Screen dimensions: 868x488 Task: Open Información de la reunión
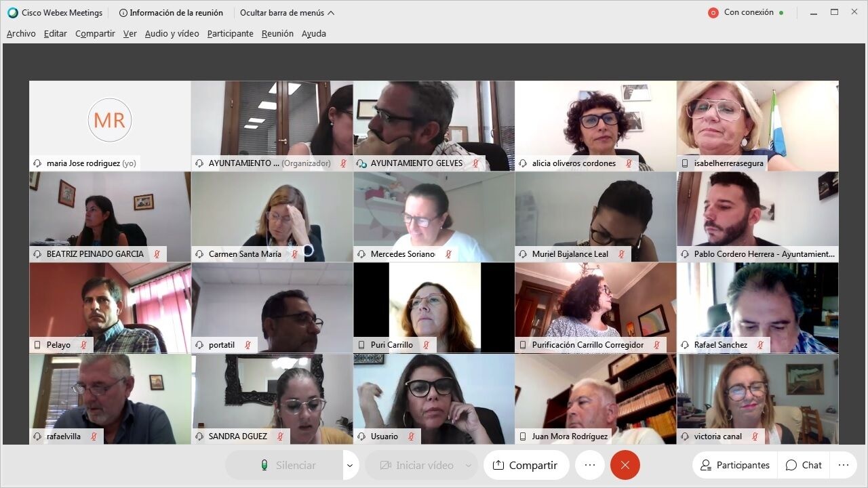(171, 13)
